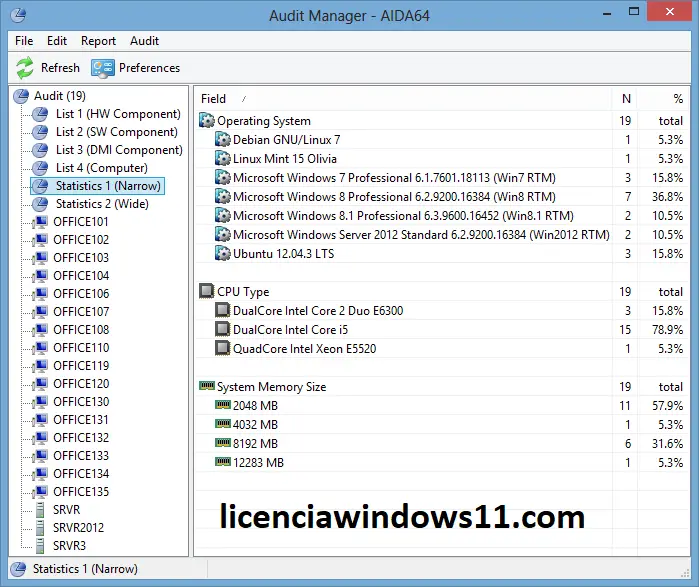The image size is (699, 587).
Task: Select the Windows Server 2012 Standard row
Action: (x=442, y=235)
